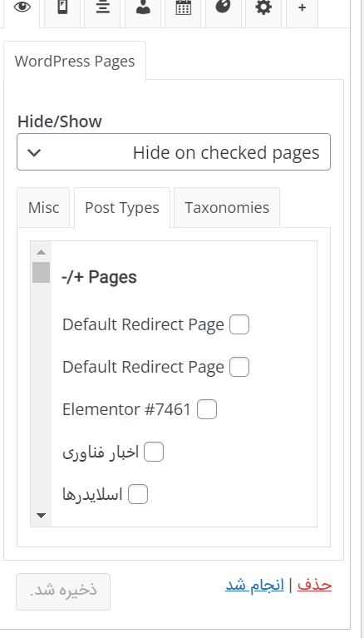364x638 pixels.
Task: Click the scrollbar down arrow in pages list
Action: pos(41,516)
